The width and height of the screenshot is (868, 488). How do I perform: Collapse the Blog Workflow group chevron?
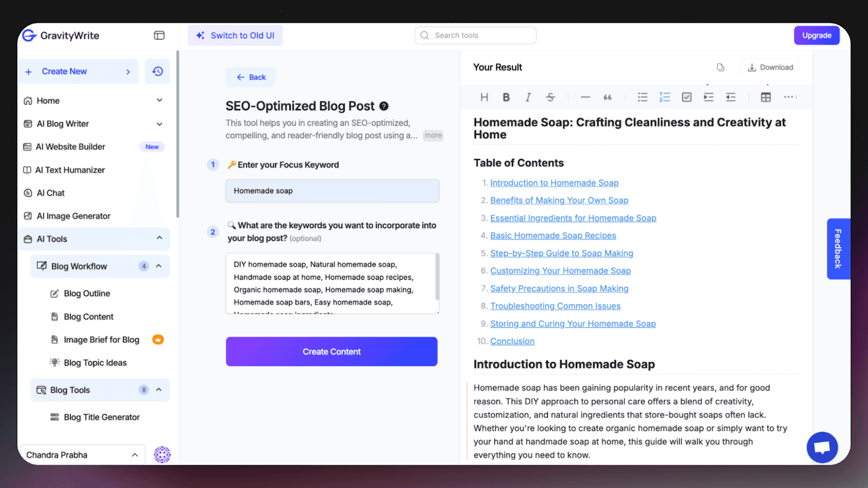[159, 266]
